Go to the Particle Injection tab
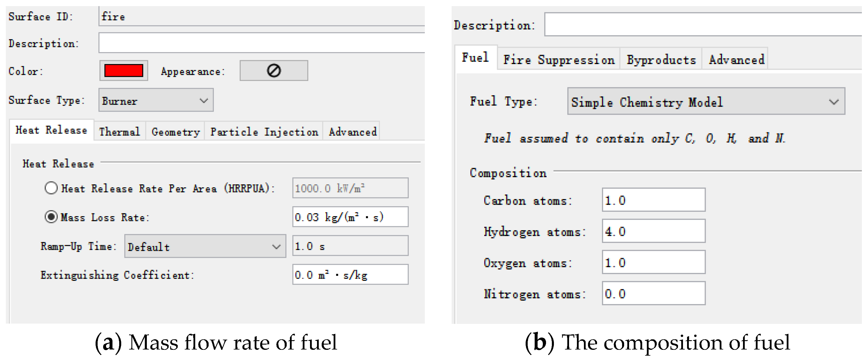The width and height of the screenshot is (868, 360). coord(264,132)
